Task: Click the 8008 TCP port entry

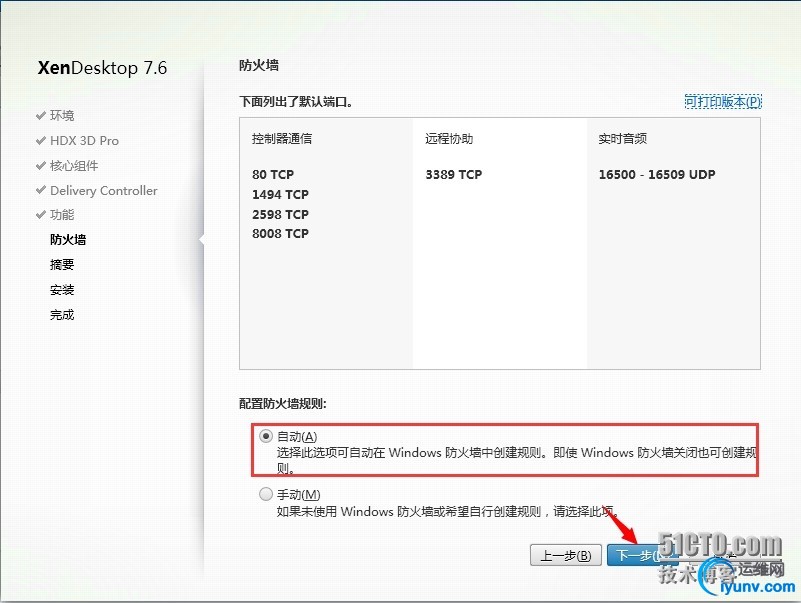Action: [x=280, y=234]
